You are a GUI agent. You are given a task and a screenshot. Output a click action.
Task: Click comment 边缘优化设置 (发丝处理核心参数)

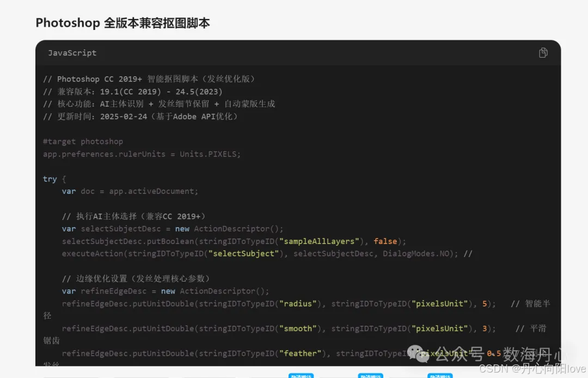pyautogui.click(x=136, y=279)
